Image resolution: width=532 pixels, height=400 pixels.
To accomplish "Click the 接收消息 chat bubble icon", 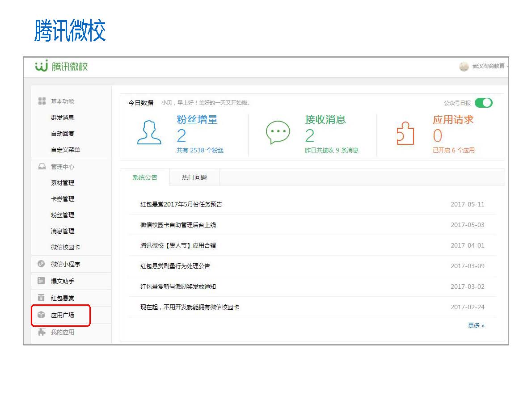I will coord(278,132).
